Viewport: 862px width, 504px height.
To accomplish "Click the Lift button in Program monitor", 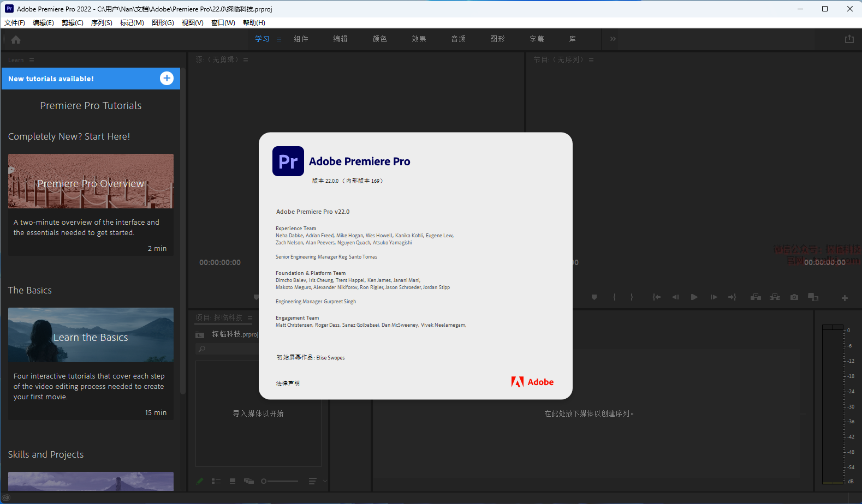I will pos(756,297).
